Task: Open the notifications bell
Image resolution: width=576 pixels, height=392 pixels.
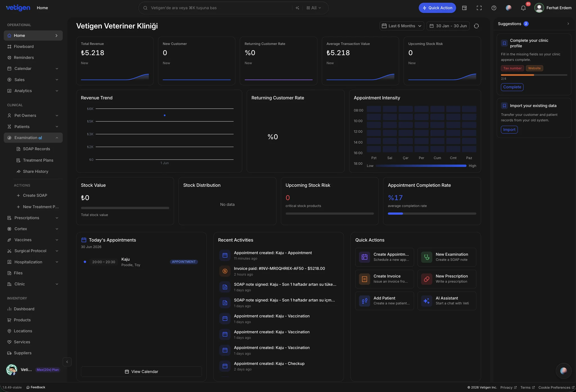Action: coord(523,8)
